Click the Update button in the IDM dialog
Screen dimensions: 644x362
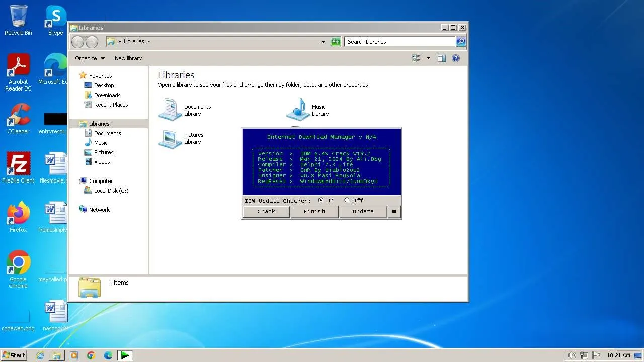pyautogui.click(x=363, y=212)
